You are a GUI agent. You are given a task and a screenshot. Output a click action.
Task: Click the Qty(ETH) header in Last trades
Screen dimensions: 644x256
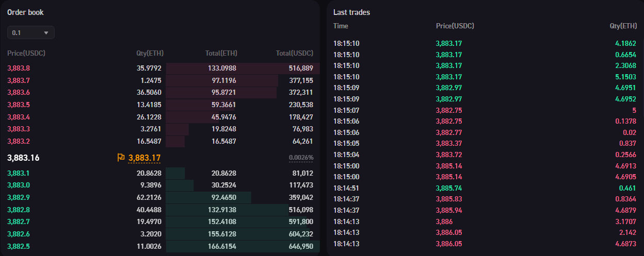click(x=623, y=26)
